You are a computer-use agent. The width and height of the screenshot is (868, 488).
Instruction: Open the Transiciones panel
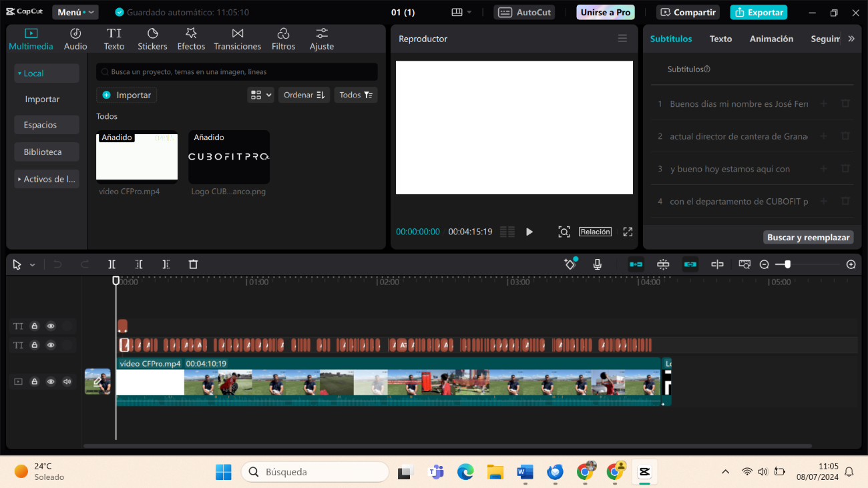[237, 39]
